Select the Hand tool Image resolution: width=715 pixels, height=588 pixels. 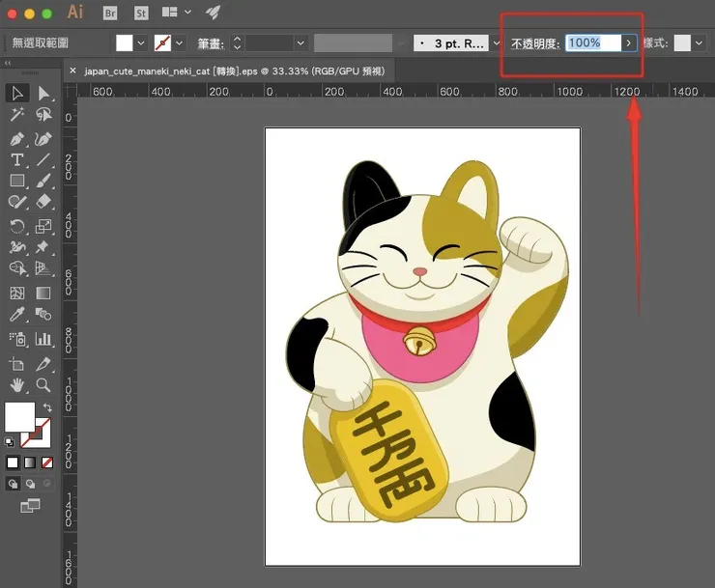tap(17, 385)
